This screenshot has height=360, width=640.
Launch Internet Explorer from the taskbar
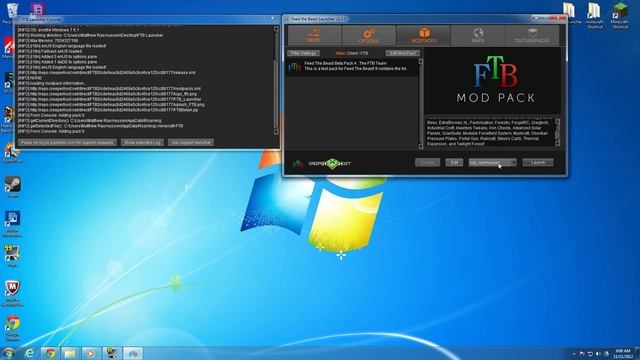(x=29, y=353)
